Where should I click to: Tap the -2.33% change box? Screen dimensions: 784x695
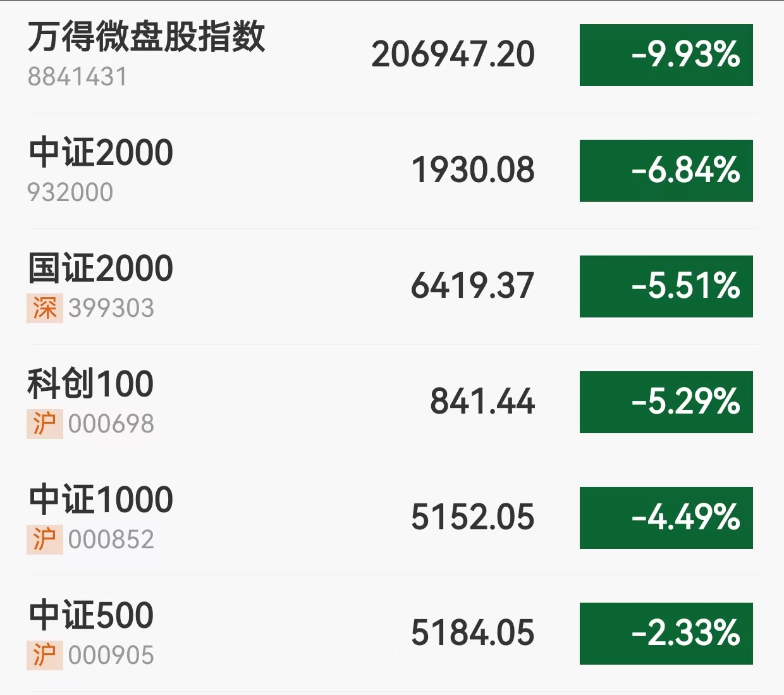tap(666, 634)
